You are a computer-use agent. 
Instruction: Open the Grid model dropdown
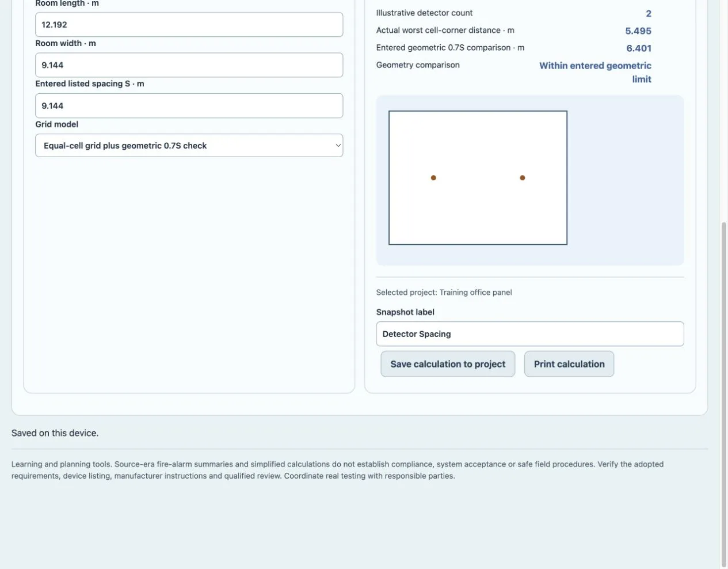pos(189,146)
